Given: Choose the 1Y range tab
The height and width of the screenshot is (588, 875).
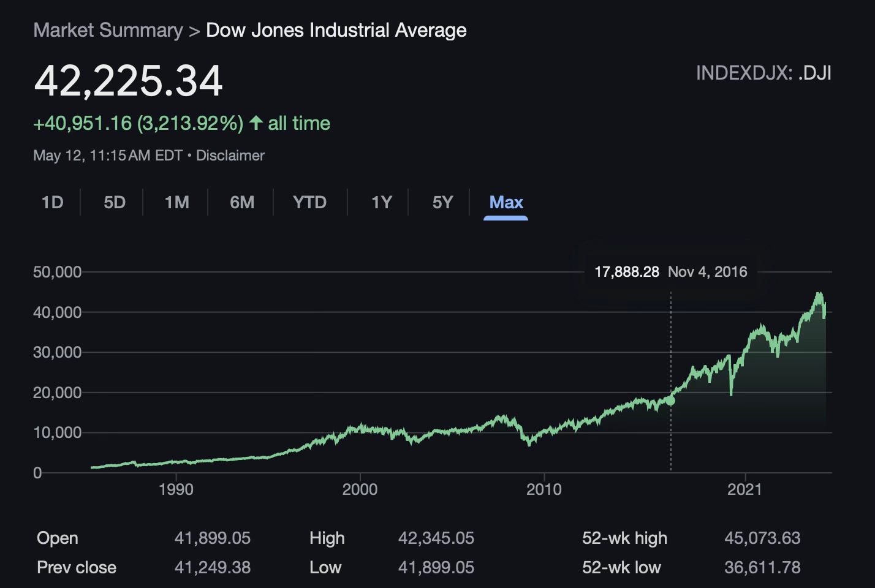Looking at the screenshot, I should click(x=382, y=202).
